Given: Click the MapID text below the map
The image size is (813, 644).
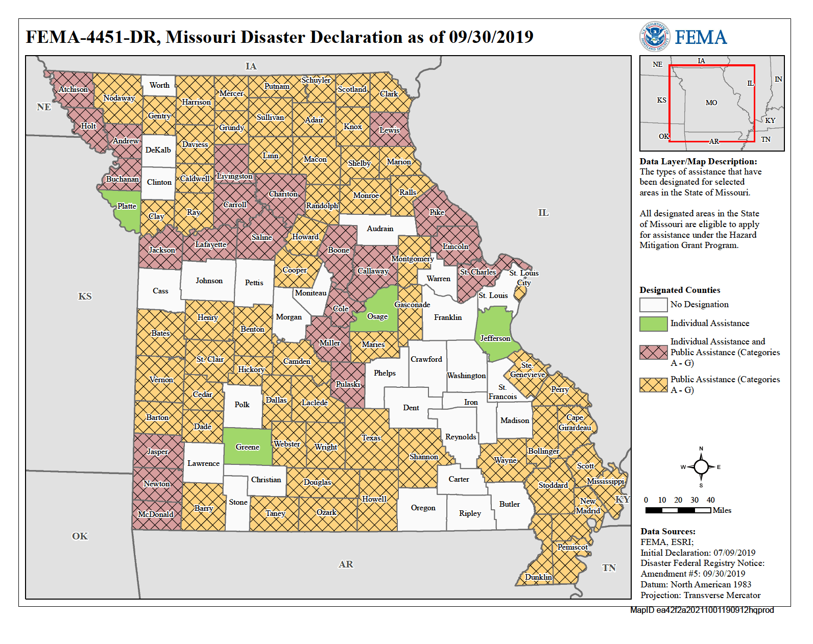Looking at the screenshot, I should [x=702, y=610].
